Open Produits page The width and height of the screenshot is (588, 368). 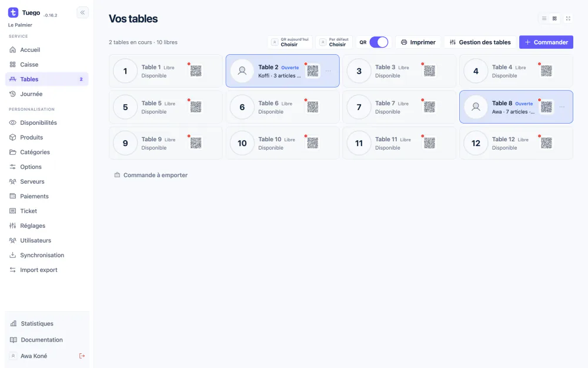tap(47, 137)
